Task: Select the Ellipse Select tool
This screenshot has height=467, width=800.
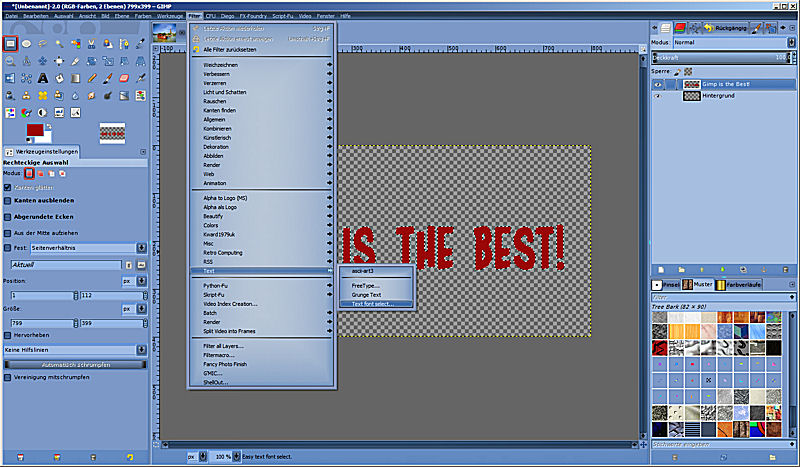Action: (x=27, y=44)
